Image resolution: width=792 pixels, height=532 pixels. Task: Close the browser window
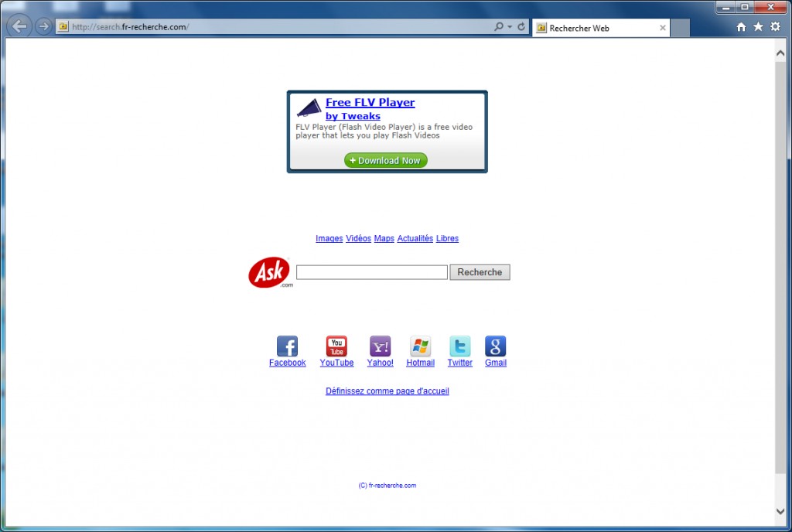[x=771, y=8]
